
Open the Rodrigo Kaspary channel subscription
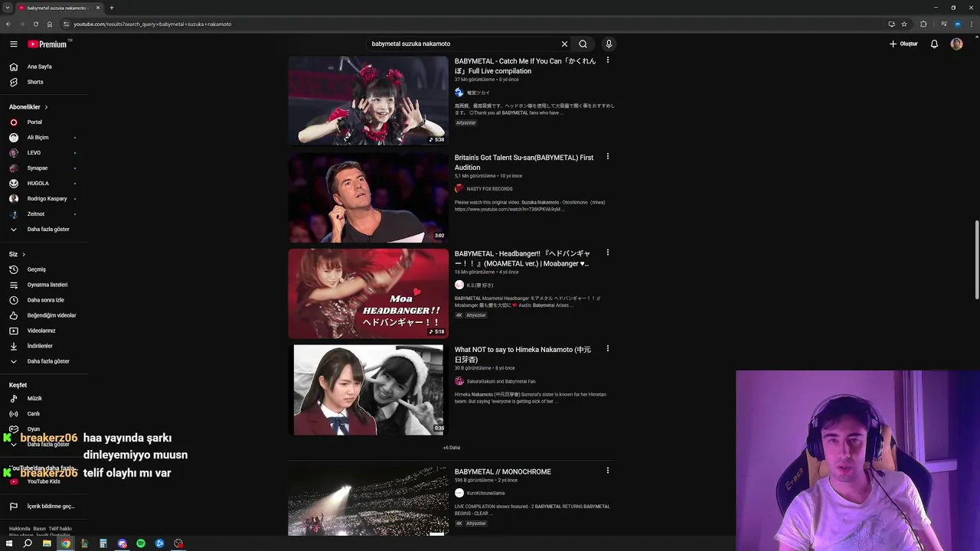[x=44, y=199]
